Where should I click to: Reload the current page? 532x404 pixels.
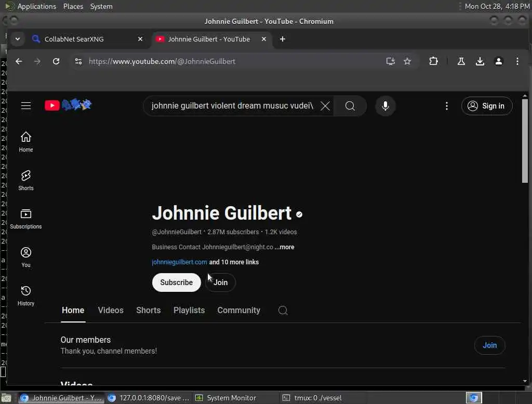pyautogui.click(x=56, y=61)
